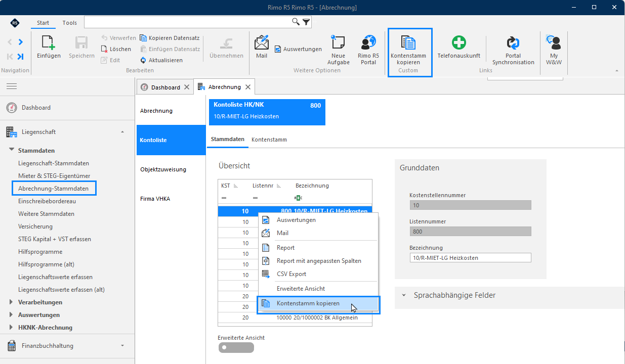
Task: Click Einfügen Datensatz in ribbon
Action: tap(170, 49)
